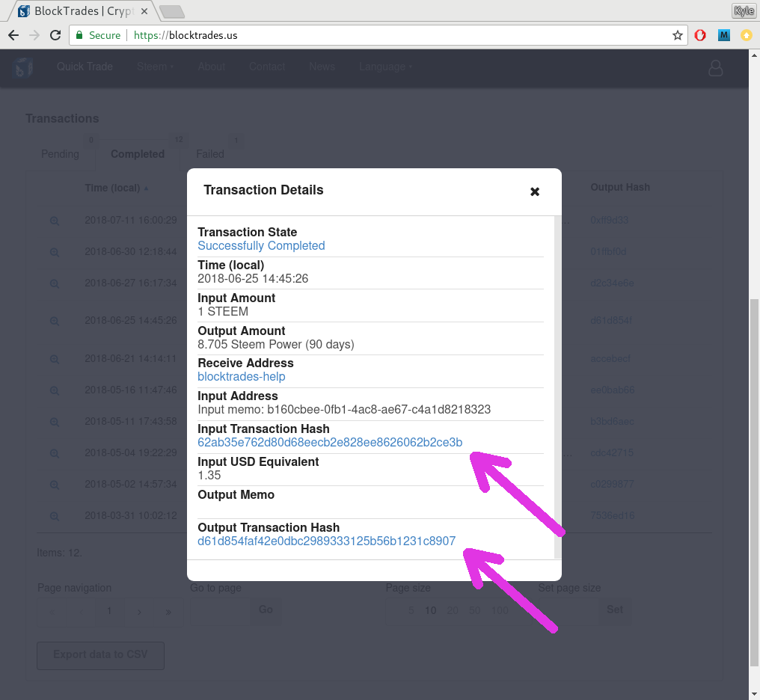Open output hash accebecf
This screenshot has width=760, height=700.
610,358
